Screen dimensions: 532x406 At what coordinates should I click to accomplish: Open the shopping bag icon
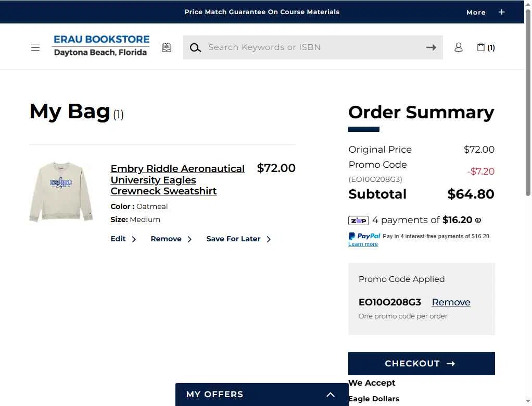[486, 47]
